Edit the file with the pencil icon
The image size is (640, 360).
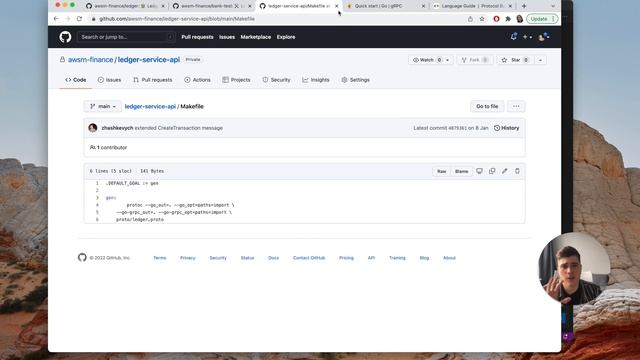point(505,171)
